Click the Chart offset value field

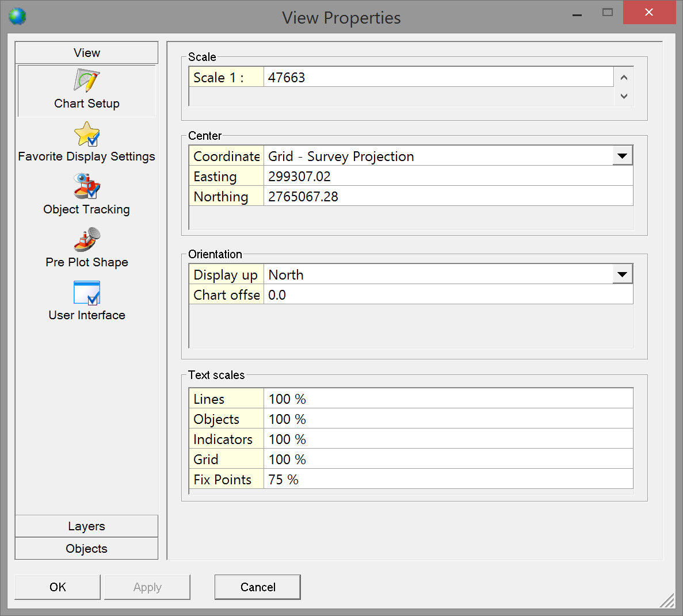pyautogui.click(x=448, y=295)
